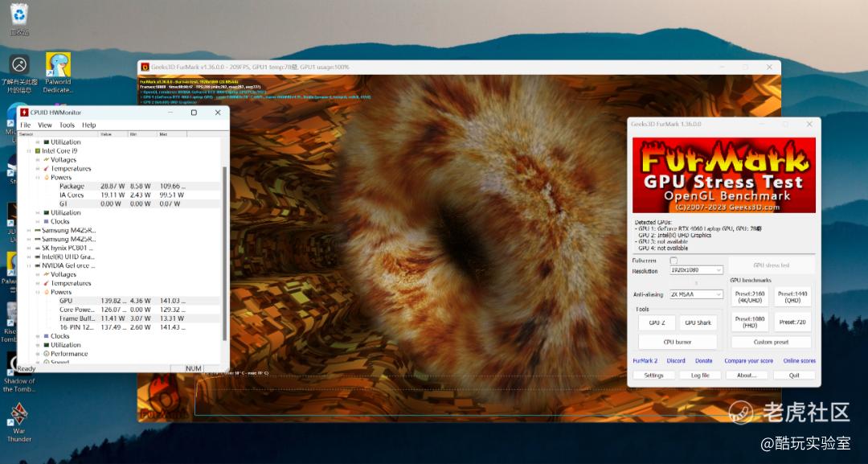Screen dimensions: 868x464
Task: Click the Performance icon in HWMonitor tree
Action: pyautogui.click(x=47, y=354)
